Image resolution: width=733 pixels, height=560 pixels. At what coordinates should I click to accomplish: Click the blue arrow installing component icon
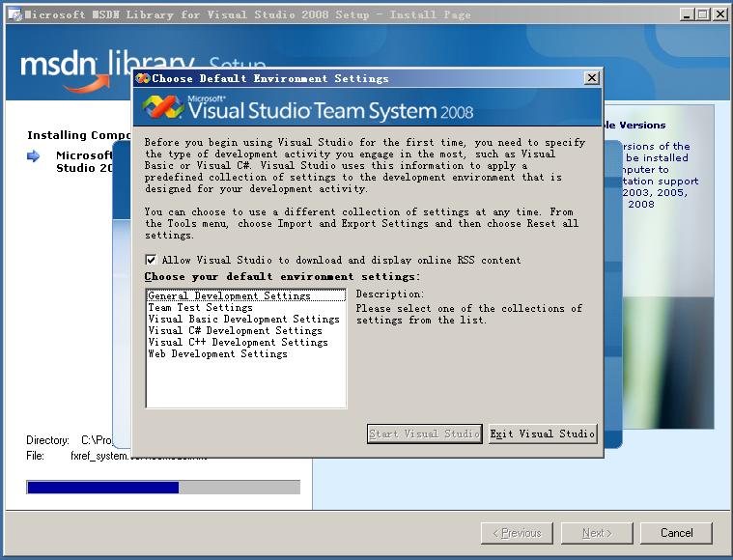(33, 156)
